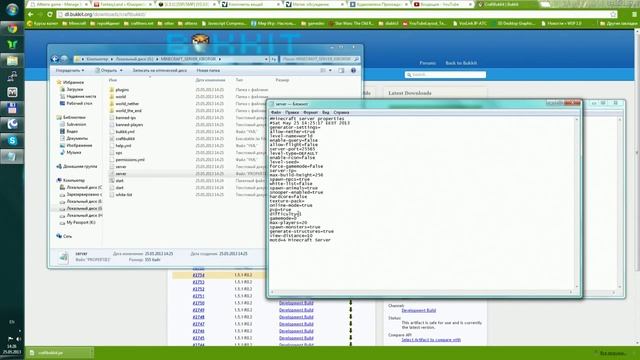
Task: Open the Вид menu in Notepad
Action: [x=325, y=112]
